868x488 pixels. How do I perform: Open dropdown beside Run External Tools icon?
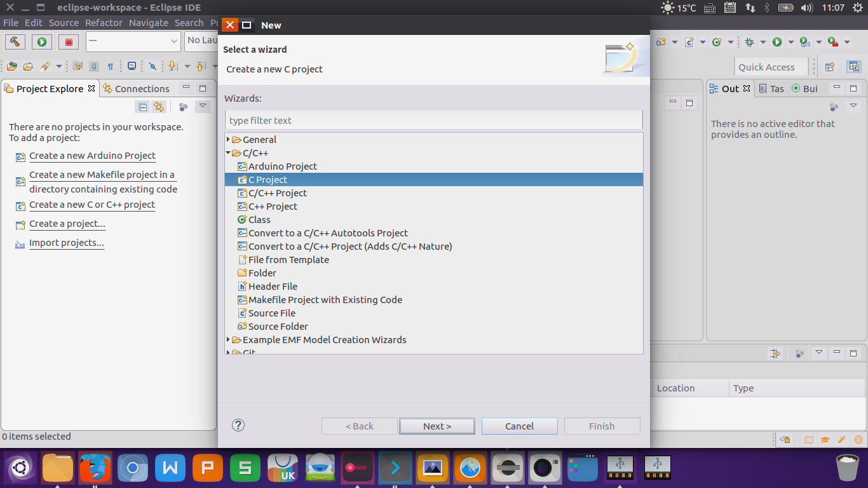pyautogui.click(x=847, y=43)
